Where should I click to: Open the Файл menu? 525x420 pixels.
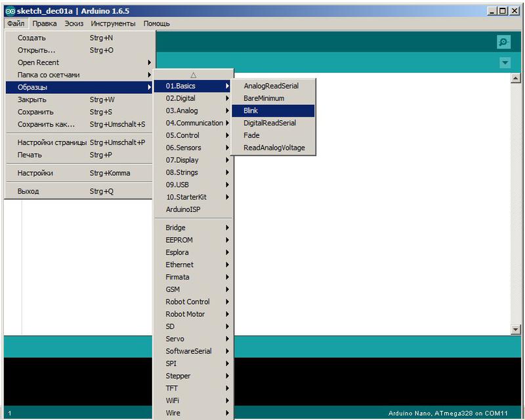(16, 24)
